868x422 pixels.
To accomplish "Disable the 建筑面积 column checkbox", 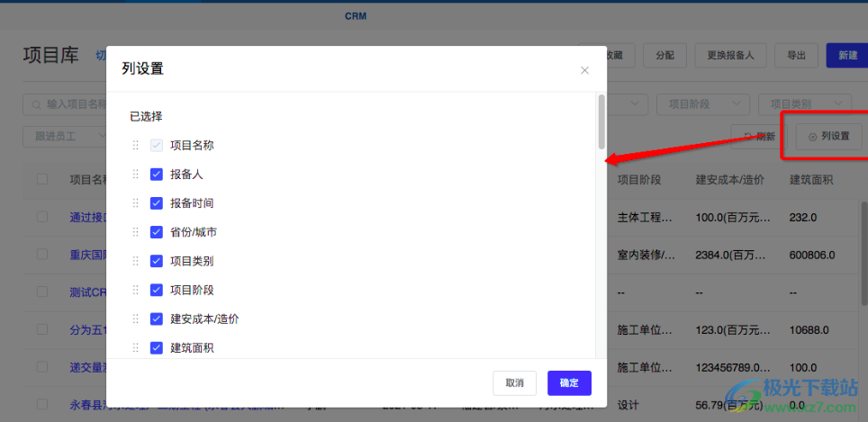I will (157, 347).
